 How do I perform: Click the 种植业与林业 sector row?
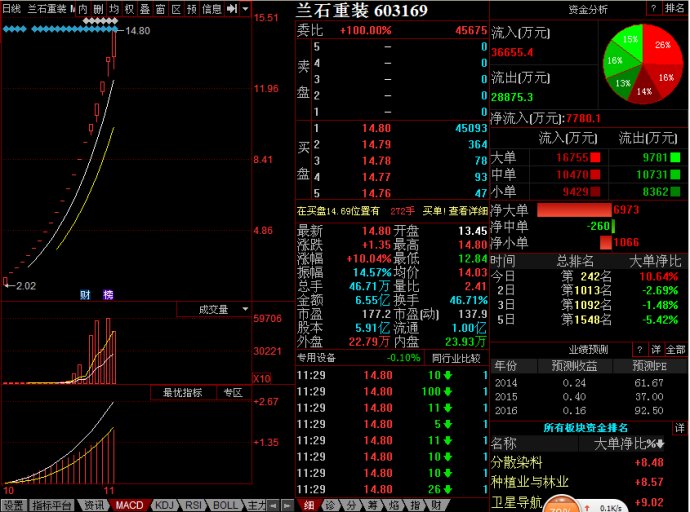pyautogui.click(x=589, y=482)
